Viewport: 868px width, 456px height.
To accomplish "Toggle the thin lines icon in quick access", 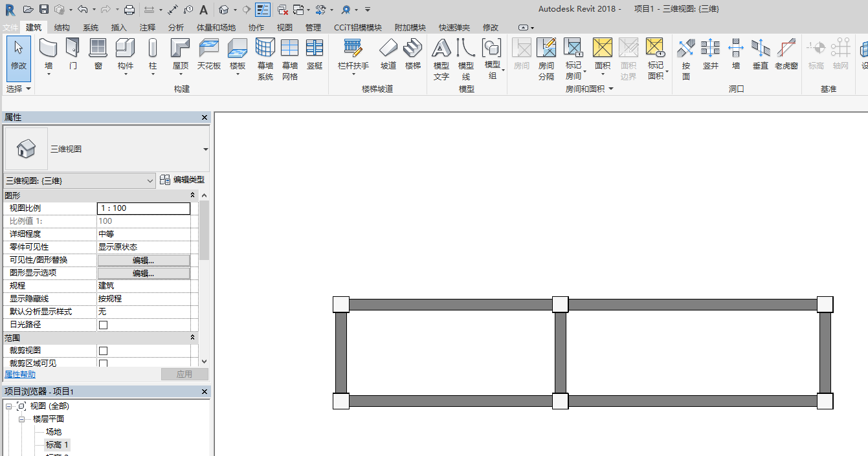I will [263, 9].
